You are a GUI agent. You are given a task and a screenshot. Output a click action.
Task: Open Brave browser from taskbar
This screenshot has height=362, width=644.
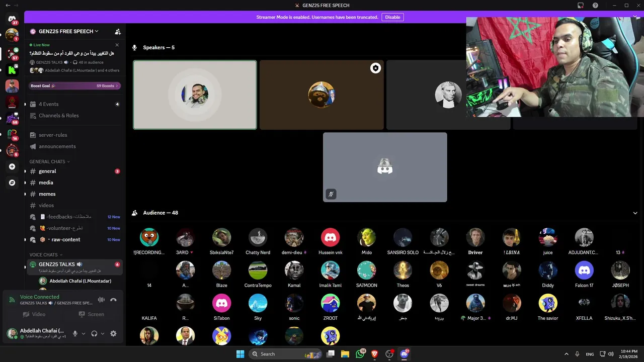click(x=374, y=354)
